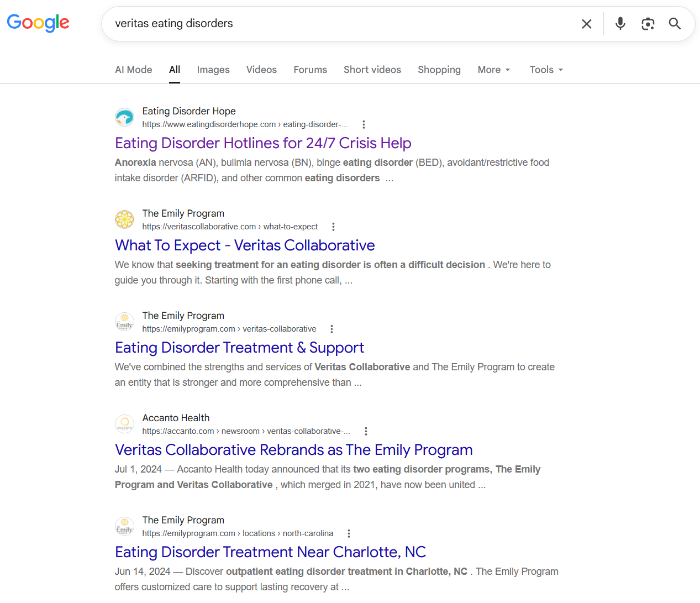Click the 'Jul 1, 2024' Accanto snippet
The width and height of the screenshot is (700, 603).
point(328,477)
